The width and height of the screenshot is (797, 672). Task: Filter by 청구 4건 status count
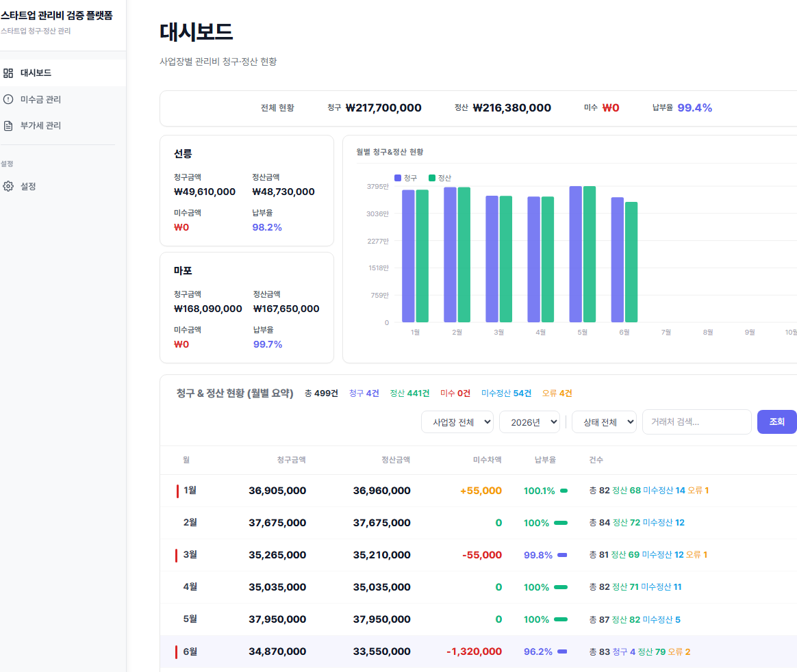pos(364,393)
